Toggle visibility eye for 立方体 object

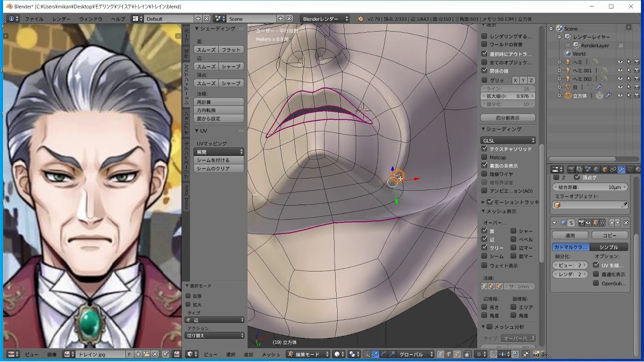(620, 96)
